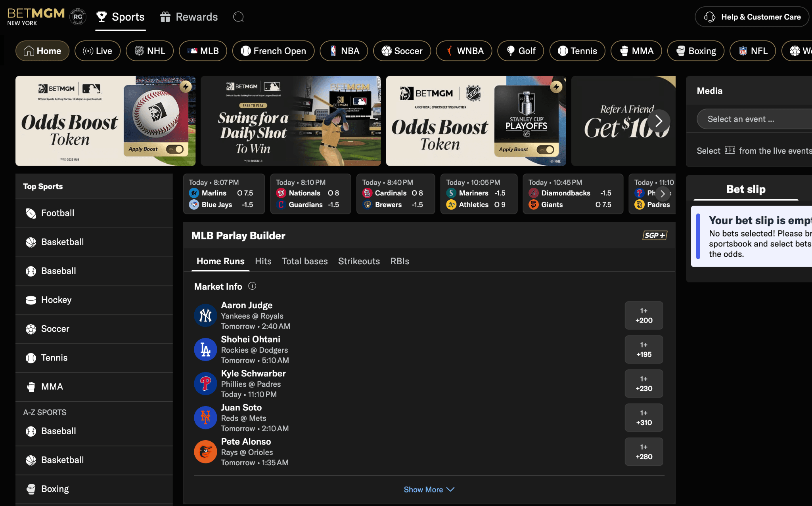Click the Market Info information icon
The width and height of the screenshot is (812, 506).
[252, 286]
